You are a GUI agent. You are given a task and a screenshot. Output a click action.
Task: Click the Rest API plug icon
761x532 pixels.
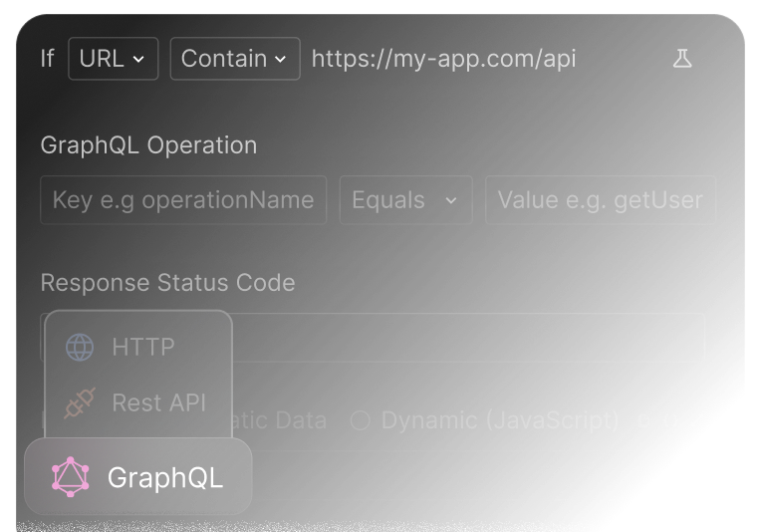click(x=80, y=402)
